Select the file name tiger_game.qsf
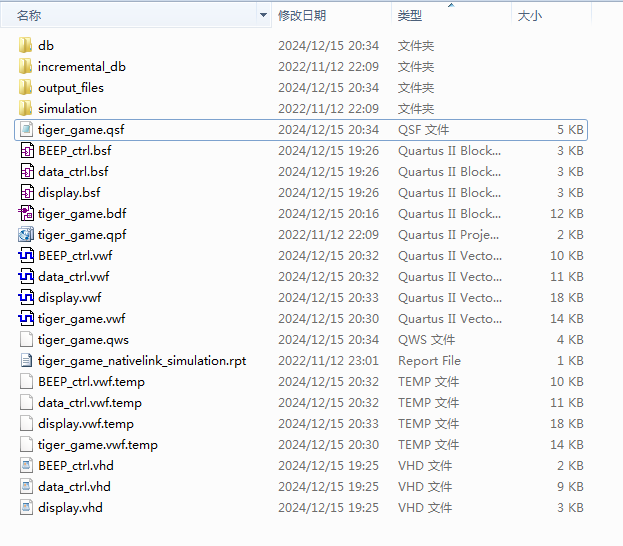This screenshot has width=623, height=546. pos(81,130)
